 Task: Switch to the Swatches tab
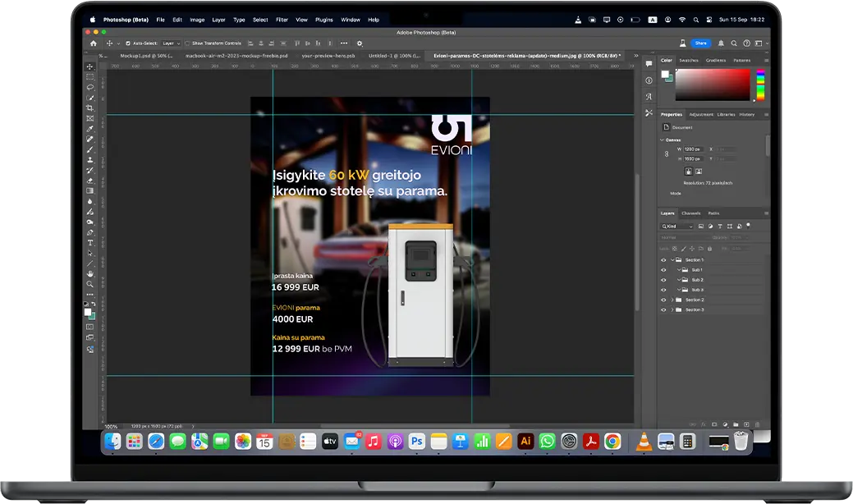pyautogui.click(x=689, y=61)
